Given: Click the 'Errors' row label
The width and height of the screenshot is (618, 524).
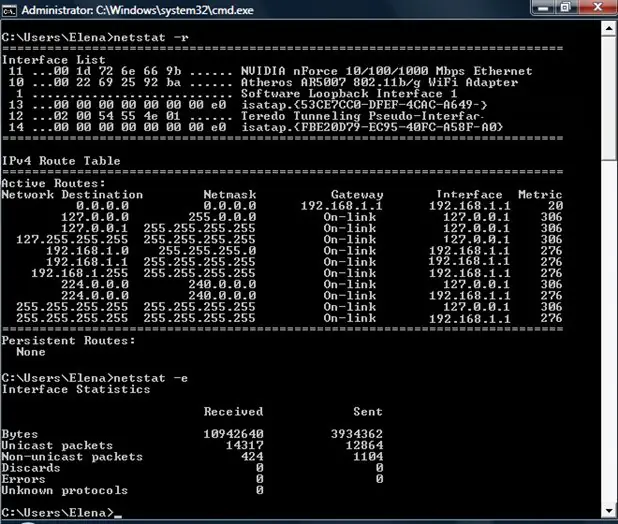Looking at the screenshot, I should click(x=24, y=479).
